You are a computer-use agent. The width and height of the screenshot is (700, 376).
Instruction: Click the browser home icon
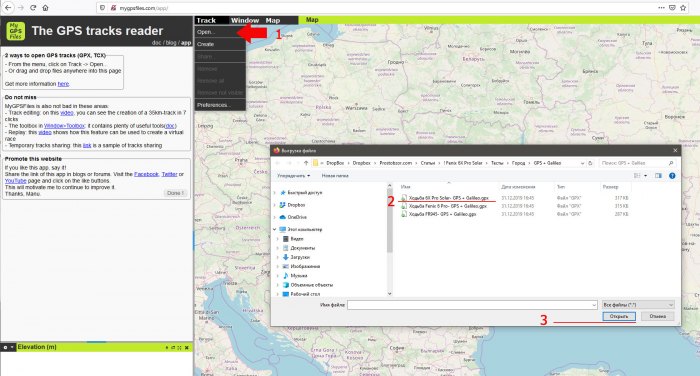[46, 8]
